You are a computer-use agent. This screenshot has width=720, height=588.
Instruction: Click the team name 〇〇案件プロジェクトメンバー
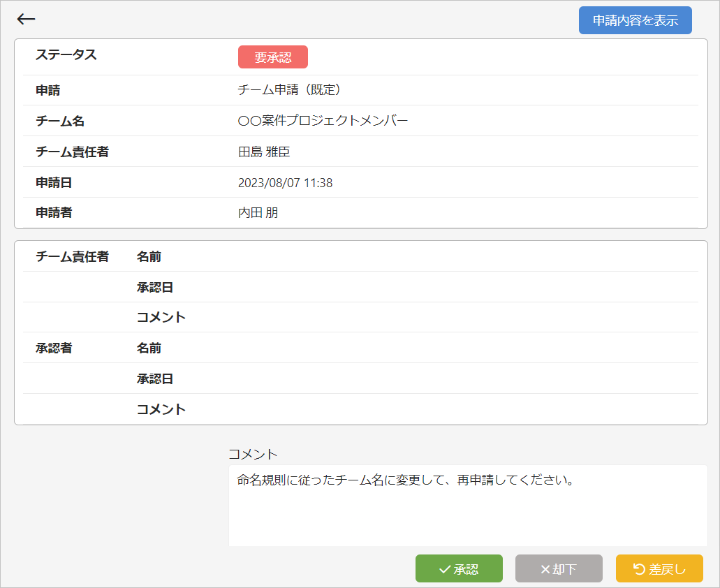click(323, 120)
